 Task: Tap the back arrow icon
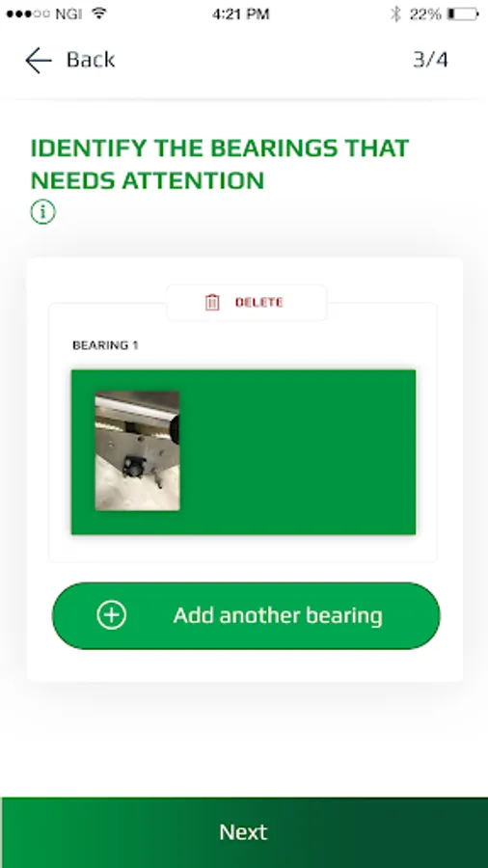coord(39,60)
